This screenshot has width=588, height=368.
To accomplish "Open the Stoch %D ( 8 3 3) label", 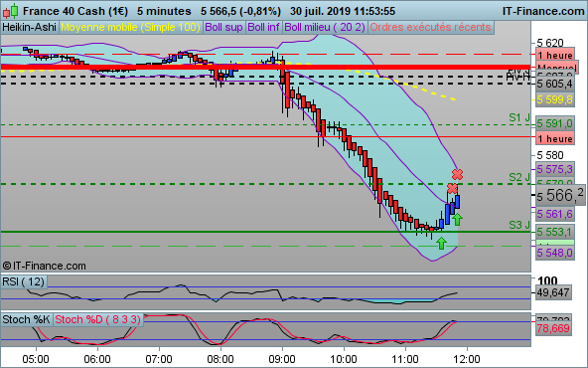I will point(98,319).
